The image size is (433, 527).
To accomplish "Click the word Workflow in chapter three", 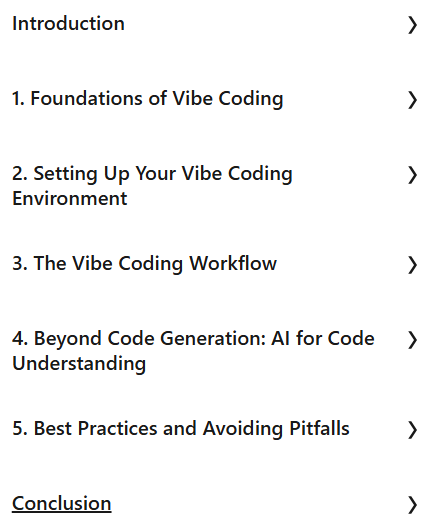I will click(x=233, y=263).
